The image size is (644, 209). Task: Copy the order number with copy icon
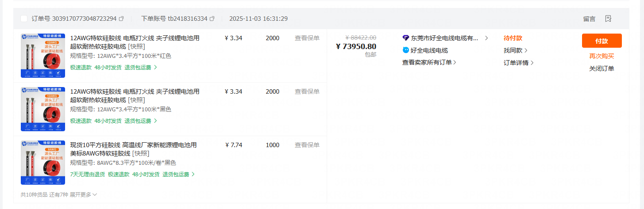[122, 19]
